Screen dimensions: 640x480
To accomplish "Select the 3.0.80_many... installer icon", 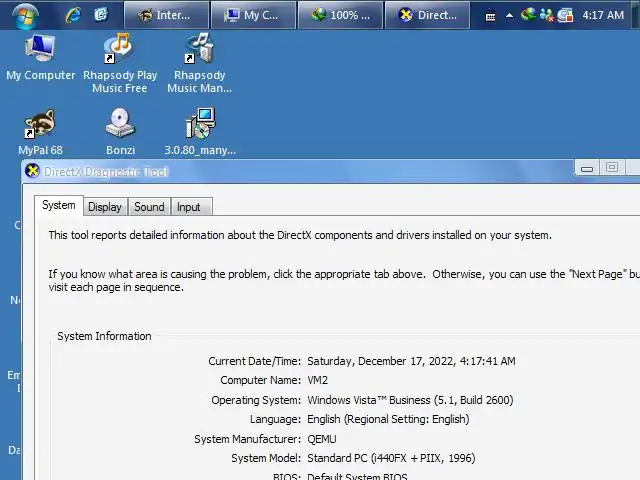I will tap(200, 132).
